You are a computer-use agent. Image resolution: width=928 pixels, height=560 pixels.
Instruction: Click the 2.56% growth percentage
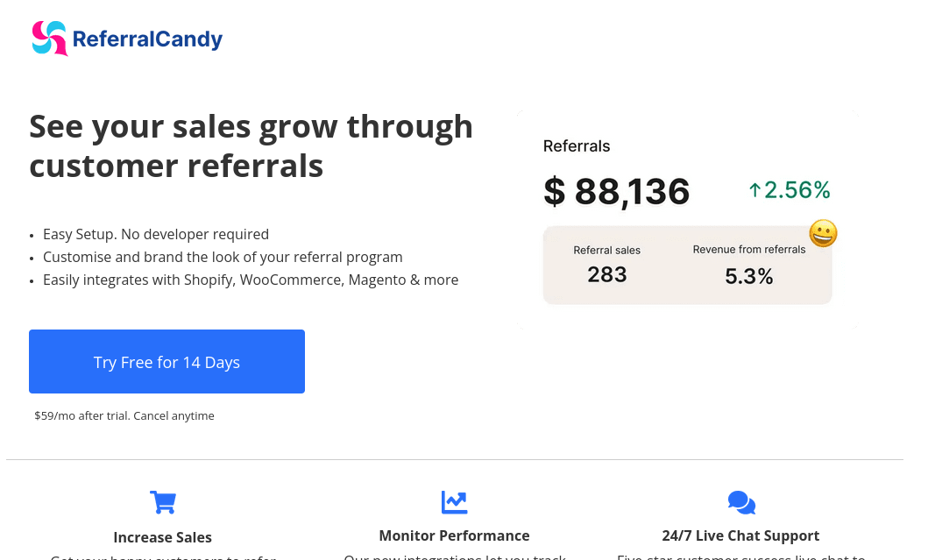click(797, 190)
